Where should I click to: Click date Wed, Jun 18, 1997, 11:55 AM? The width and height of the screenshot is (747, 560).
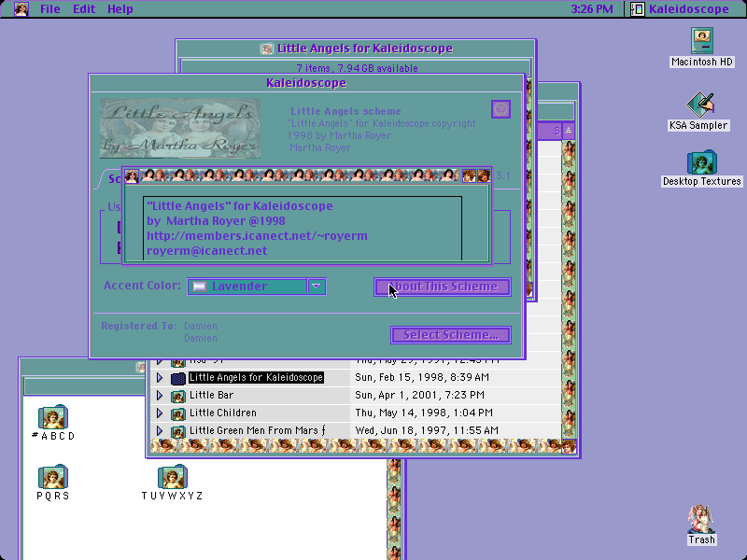click(427, 430)
